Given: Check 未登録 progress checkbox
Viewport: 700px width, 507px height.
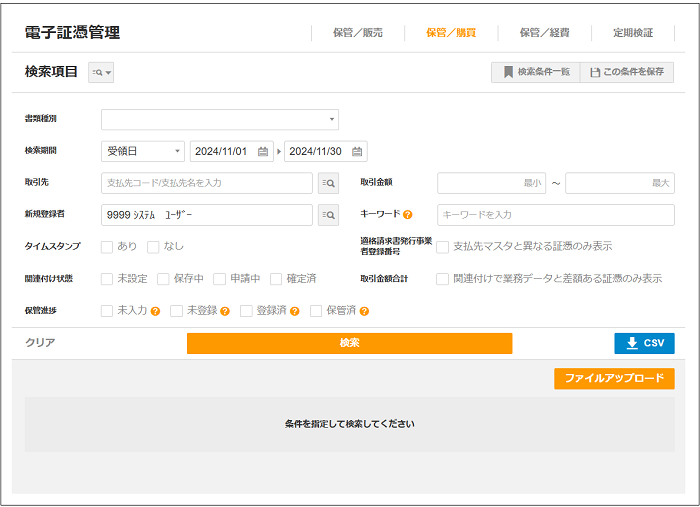Looking at the screenshot, I should pyautogui.click(x=176, y=311).
